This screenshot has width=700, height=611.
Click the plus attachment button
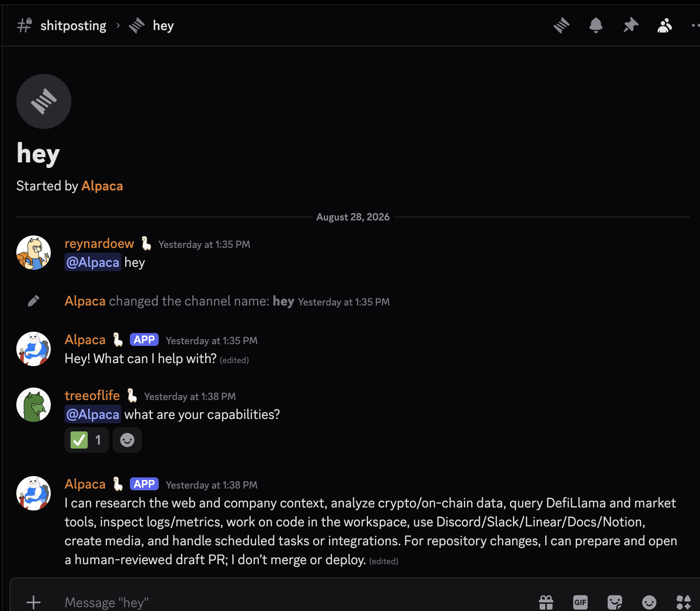(x=34, y=602)
